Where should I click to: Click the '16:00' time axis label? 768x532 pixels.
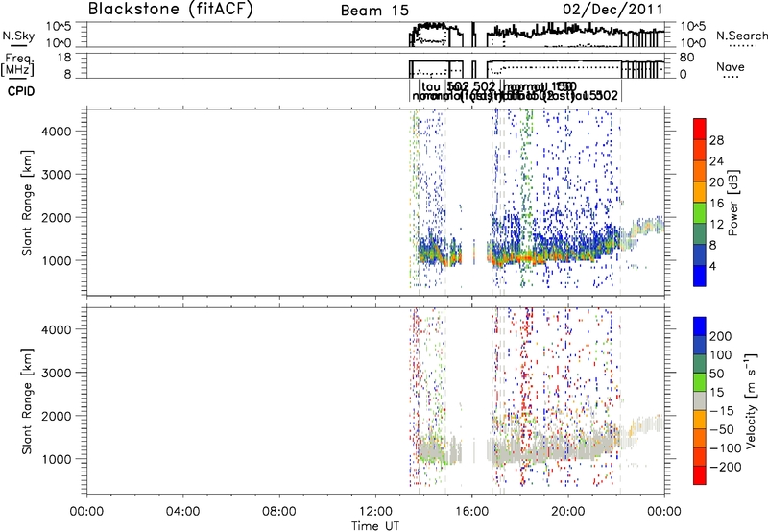(x=471, y=512)
